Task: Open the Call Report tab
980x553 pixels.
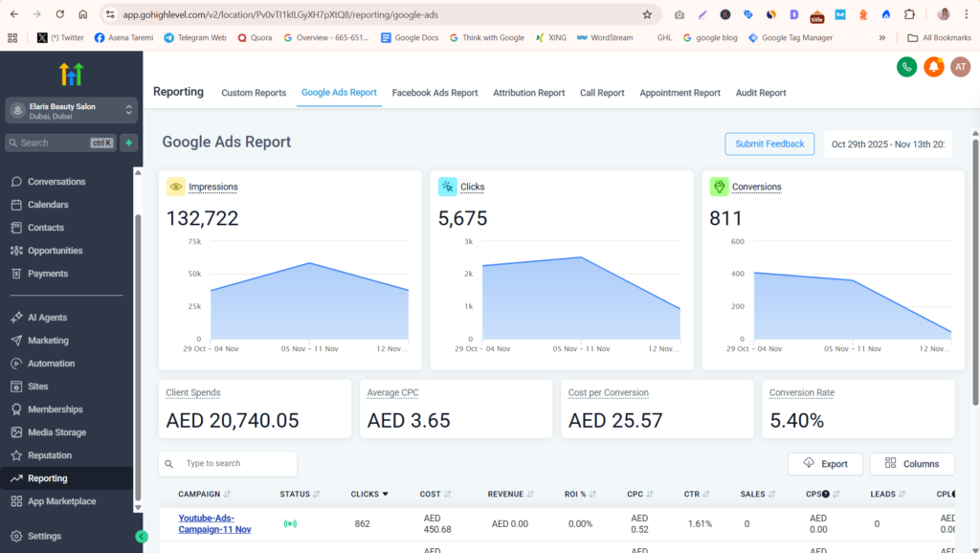Action: point(602,93)
